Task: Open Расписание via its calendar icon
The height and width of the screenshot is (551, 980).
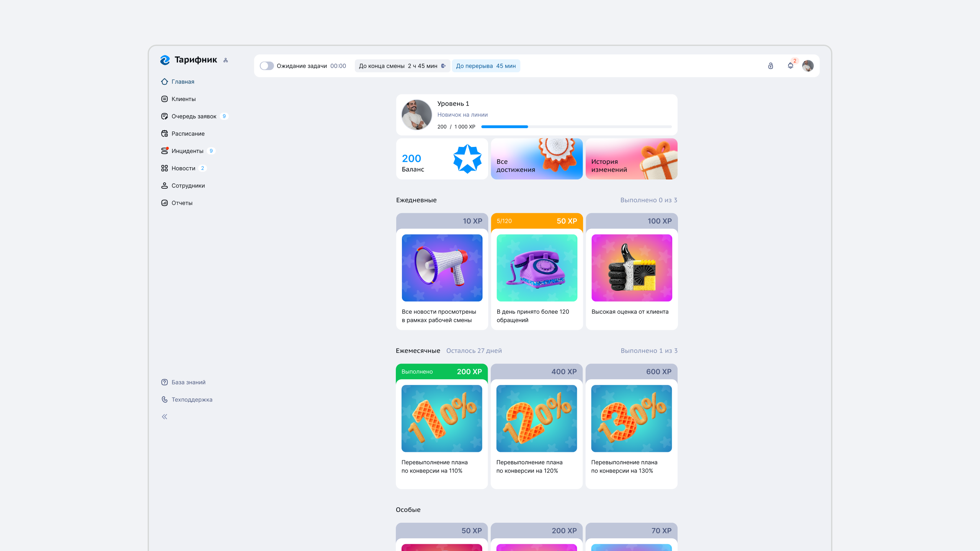Action: (x=165, y=134)
